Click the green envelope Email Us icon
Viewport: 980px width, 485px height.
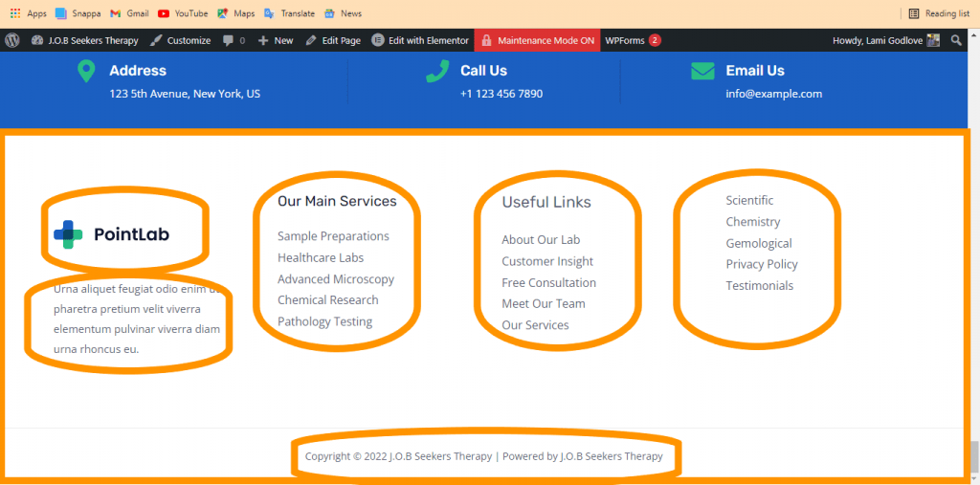click(702, 71)
